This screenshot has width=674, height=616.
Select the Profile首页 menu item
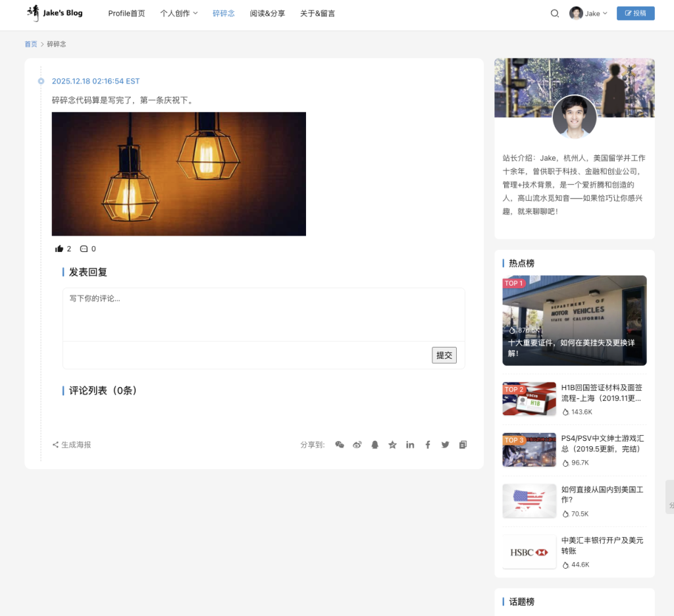(126, 13)
